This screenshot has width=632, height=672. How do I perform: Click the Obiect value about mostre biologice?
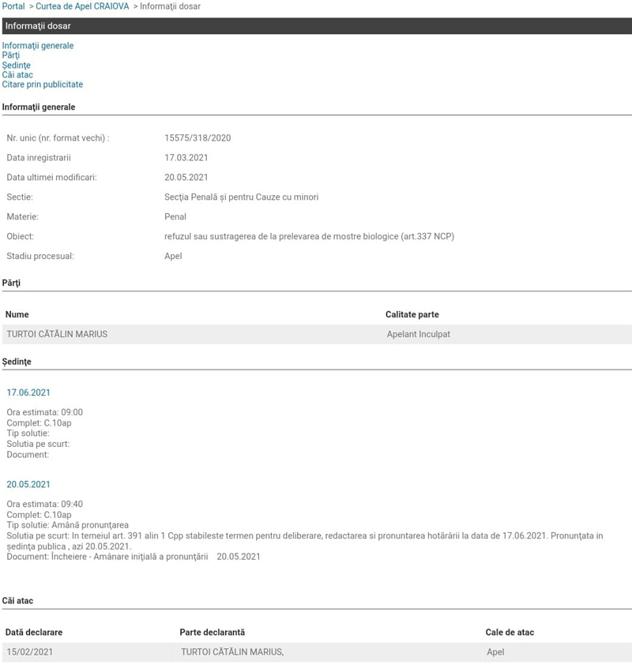(309, 237)
